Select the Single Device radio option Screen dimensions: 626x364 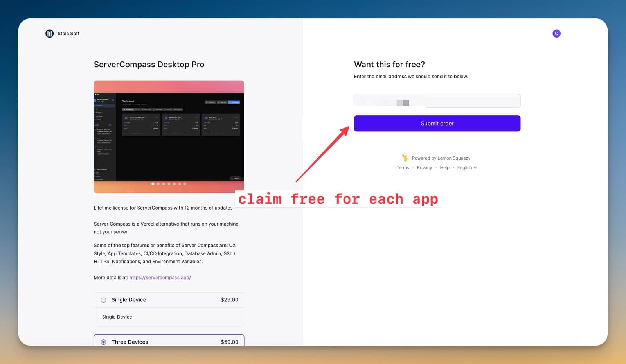pos(103,300)
